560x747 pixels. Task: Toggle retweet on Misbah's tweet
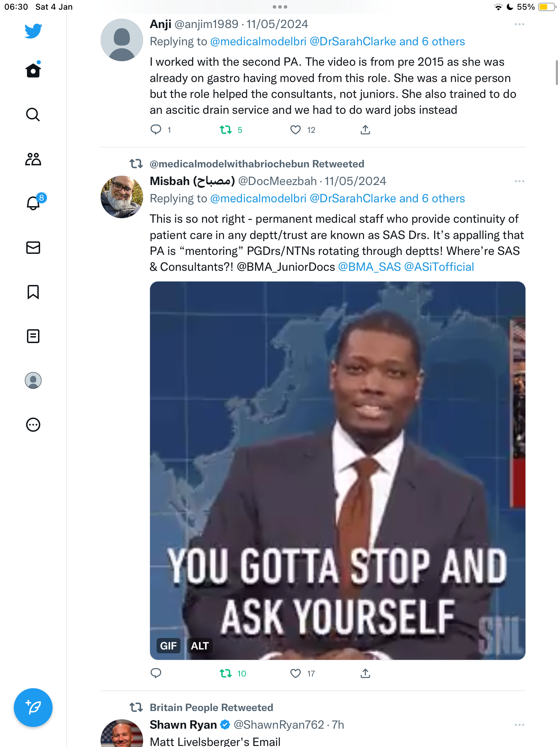tap(226, 673)
